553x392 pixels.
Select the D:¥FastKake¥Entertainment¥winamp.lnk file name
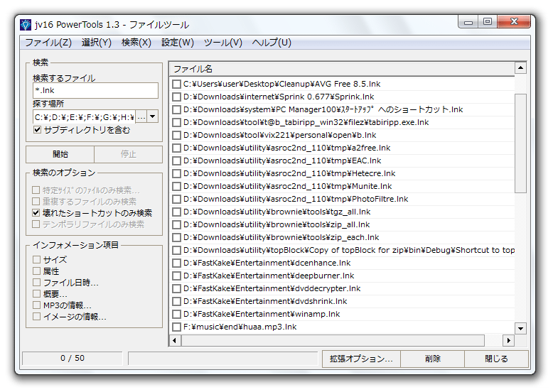tap(262, 314)
